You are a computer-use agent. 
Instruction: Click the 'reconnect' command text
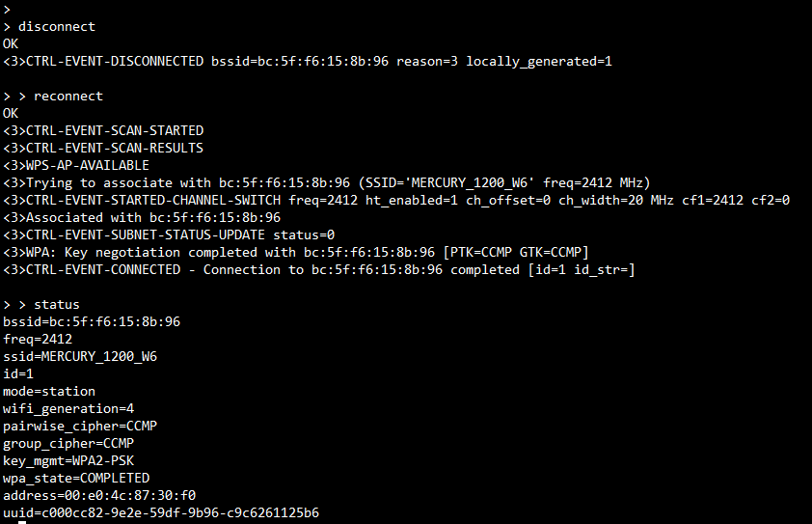tap(68, 96)
